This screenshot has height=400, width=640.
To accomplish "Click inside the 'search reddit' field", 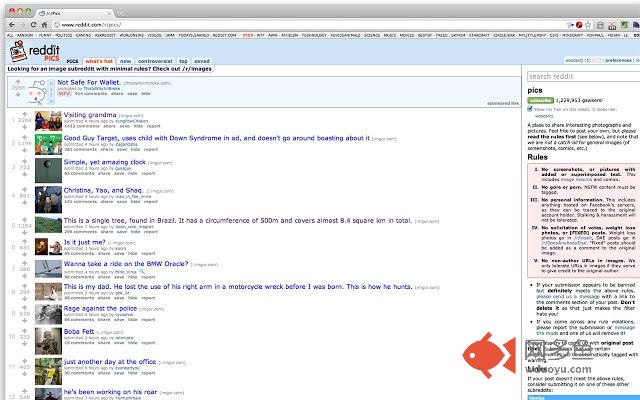I will click(584, 76).
